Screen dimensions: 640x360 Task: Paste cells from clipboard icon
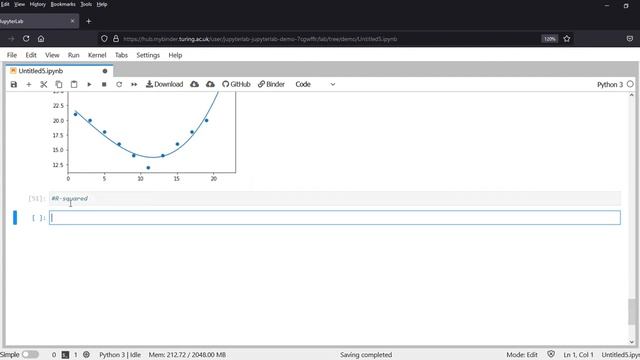click(x=74, y=84)
